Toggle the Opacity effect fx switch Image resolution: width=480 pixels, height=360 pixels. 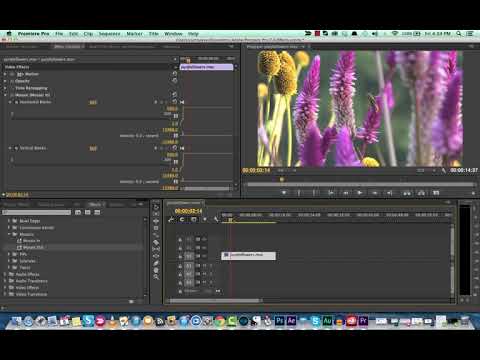point(12,81)
